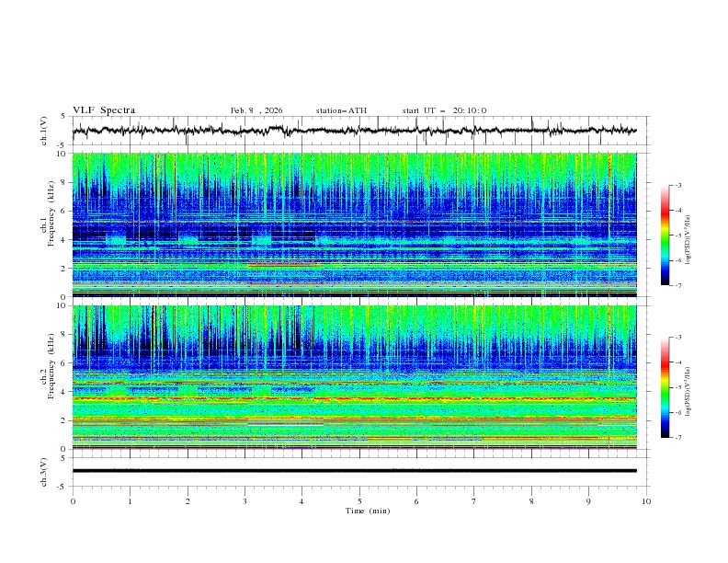Click the ch.1 voltage waveform trace
Image resolution: width=728 pixels, height=563 pixels.
tap(355, 131)
